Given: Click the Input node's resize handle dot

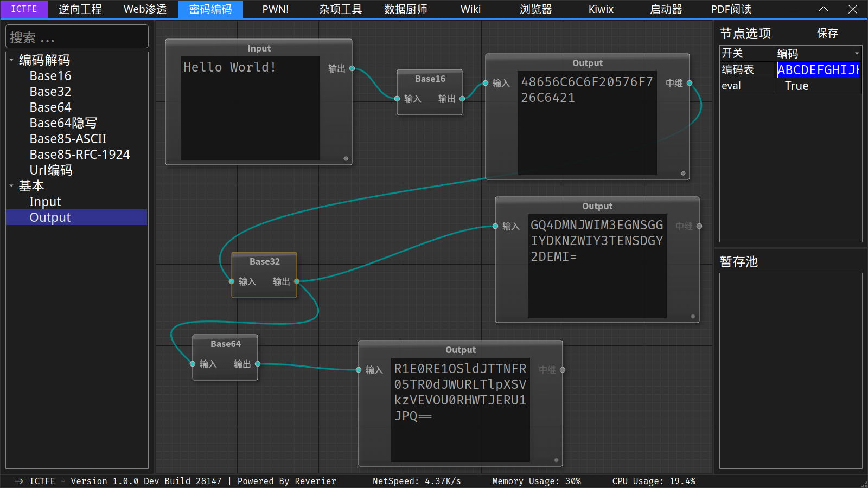Looking at the screenshot, I should click(x=346, y=159).
